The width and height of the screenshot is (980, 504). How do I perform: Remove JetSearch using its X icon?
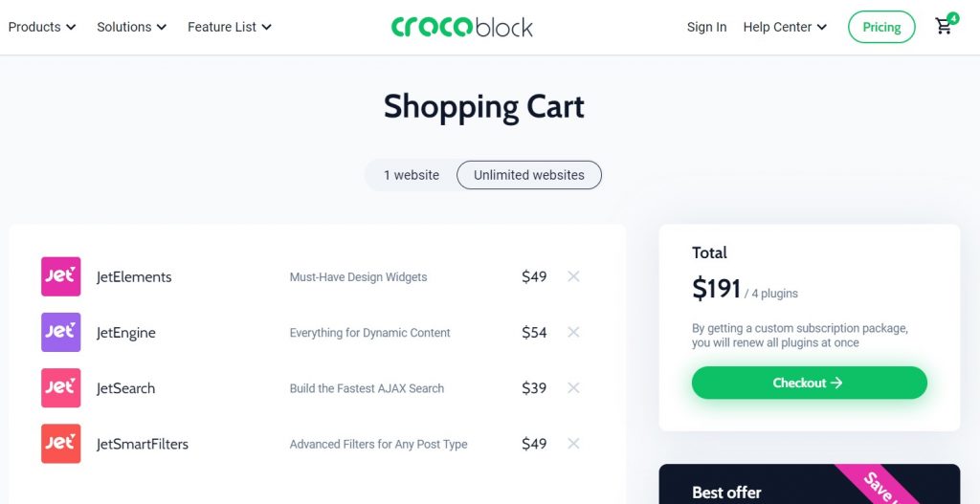pos(573,388)
